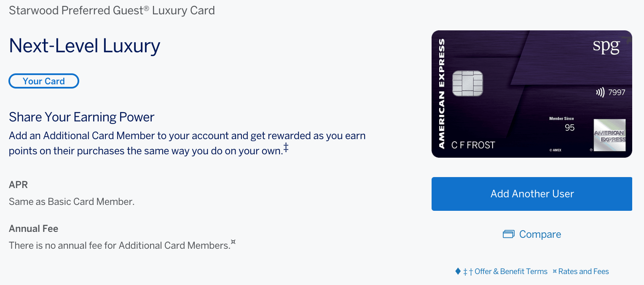Click the double dagger footnote after 'own.'
This screenshot has height=285, width=644.
point(286,147)
